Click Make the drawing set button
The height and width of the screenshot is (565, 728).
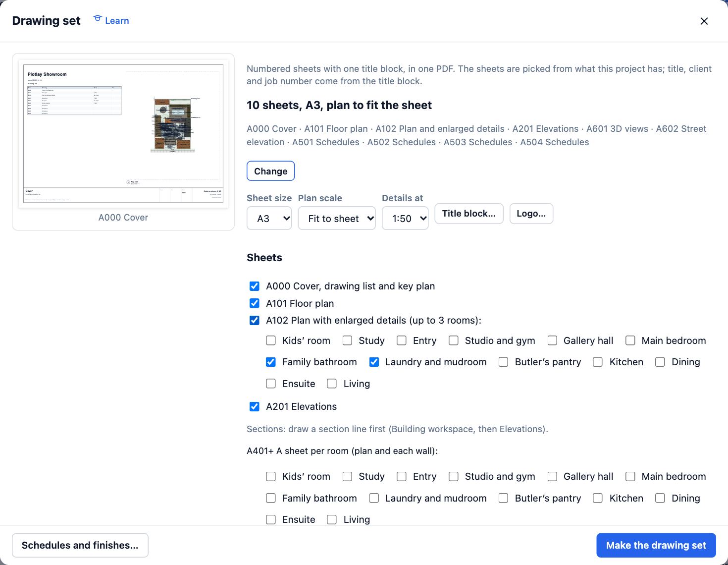coord(656,545)
